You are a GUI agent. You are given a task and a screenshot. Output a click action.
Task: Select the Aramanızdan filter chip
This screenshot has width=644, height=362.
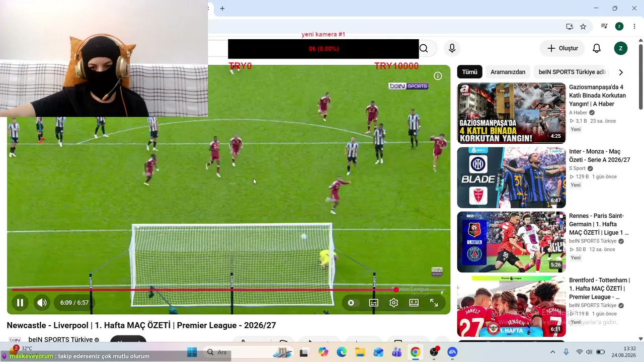pos(508,72)
